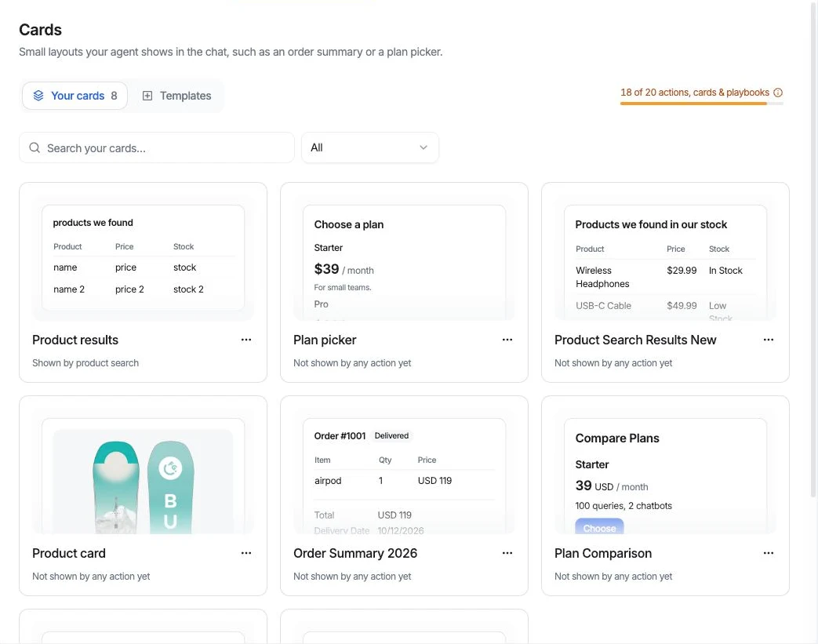Click the In Stock cell
818x644 pixels.
tap(725, 271)
